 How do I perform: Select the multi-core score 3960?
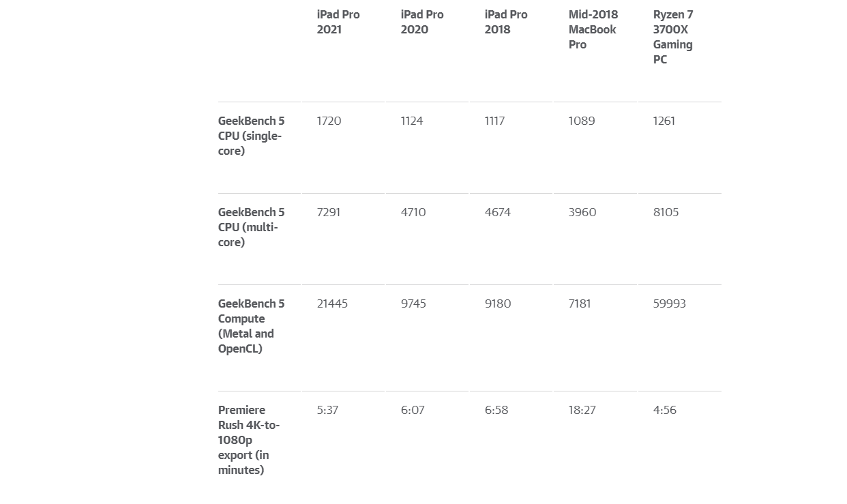pyautogui.click(x=582, y=212)
